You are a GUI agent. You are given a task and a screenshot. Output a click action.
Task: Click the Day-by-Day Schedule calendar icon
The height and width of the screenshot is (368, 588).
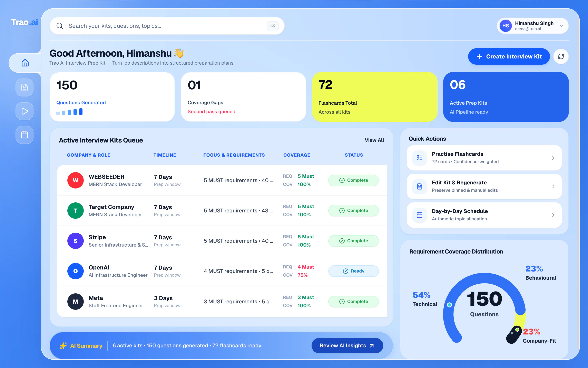(x=419, y=215)
